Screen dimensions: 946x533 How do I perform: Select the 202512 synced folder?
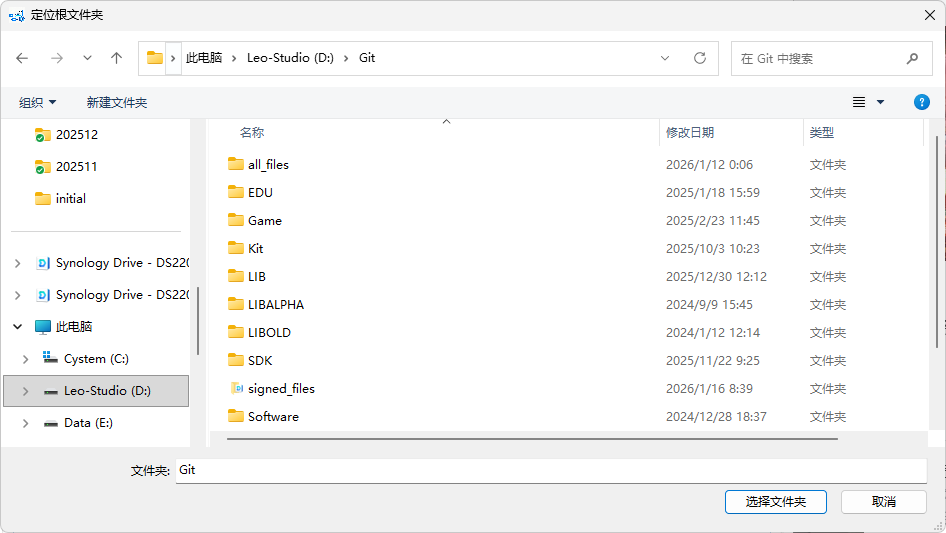tap(76, 134)
